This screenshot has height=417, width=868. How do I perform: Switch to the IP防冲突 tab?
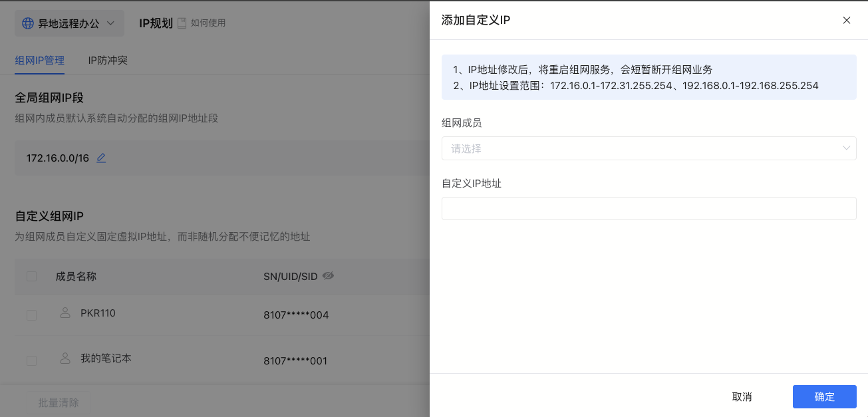pyautogui.click(x=108, y=61)
